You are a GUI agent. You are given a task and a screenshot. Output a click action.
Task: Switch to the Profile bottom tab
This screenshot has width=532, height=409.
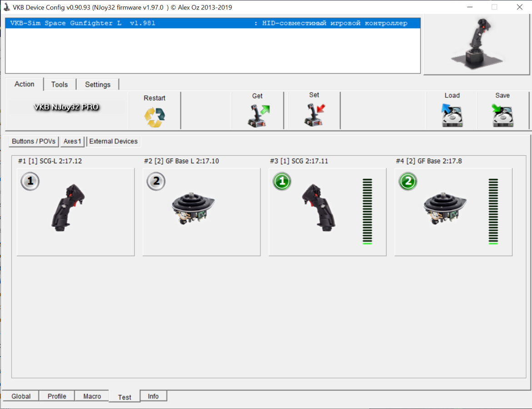tap(57, 396)
